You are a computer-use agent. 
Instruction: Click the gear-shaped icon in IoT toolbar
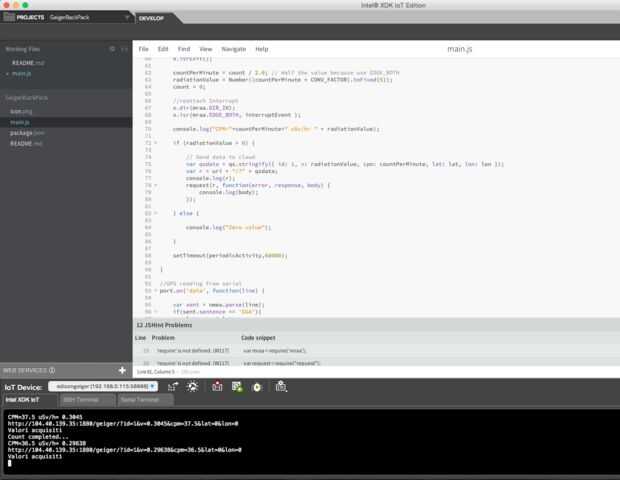tap(193, 387)
